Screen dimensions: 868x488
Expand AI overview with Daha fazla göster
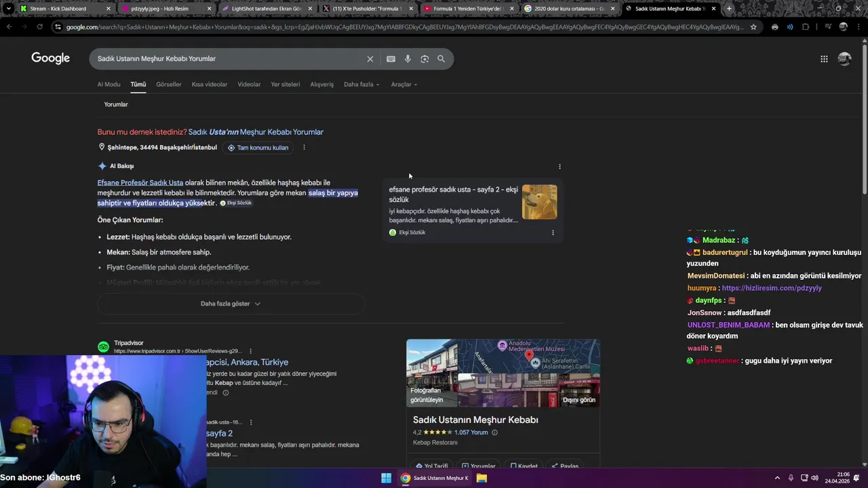click(x=231, y=304)
